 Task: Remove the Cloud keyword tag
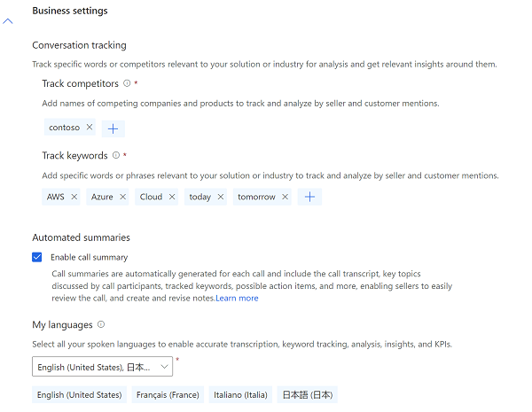pyautogui.click(x=172, y=197)
